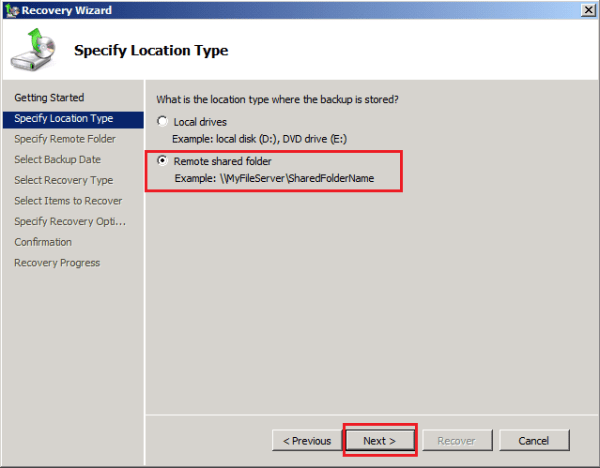Go to Select Items to Recover step

click(x=68, y=201)
